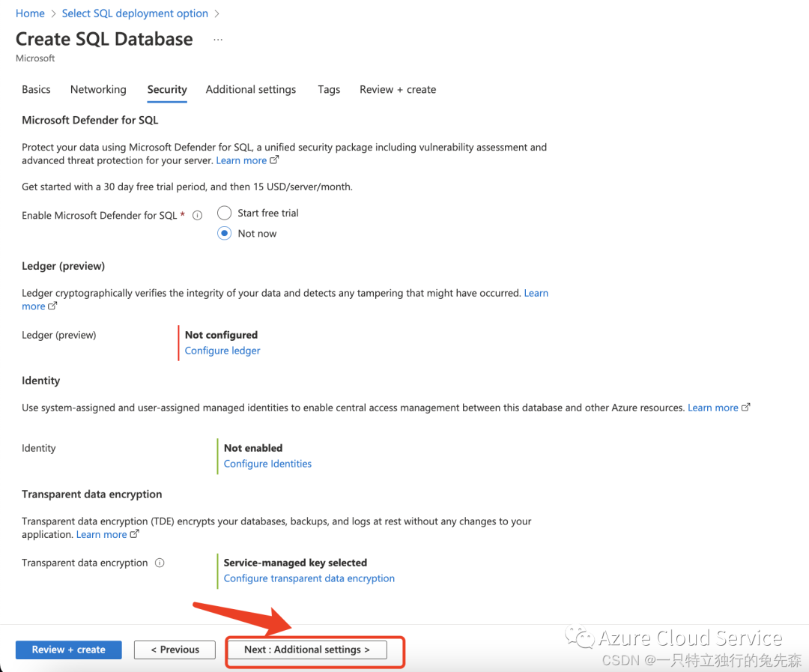Click the 'Ledger (preview)' section heading

click(64, 266)
